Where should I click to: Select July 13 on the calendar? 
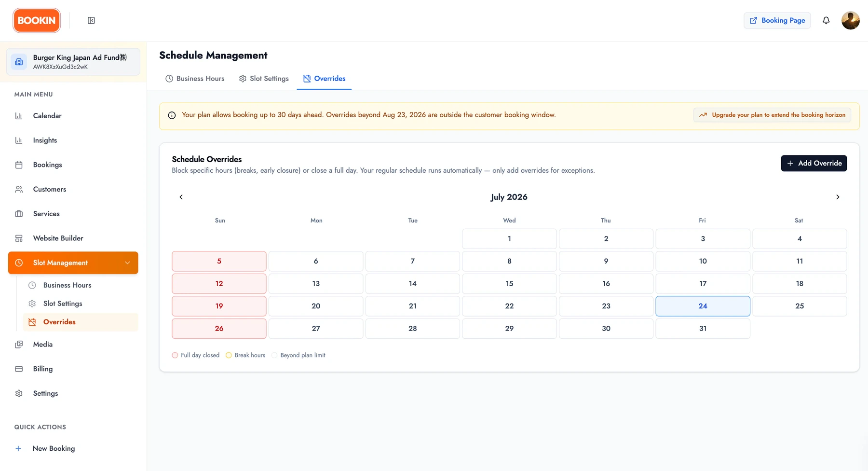pyautogui.click(x=316, y=284)
